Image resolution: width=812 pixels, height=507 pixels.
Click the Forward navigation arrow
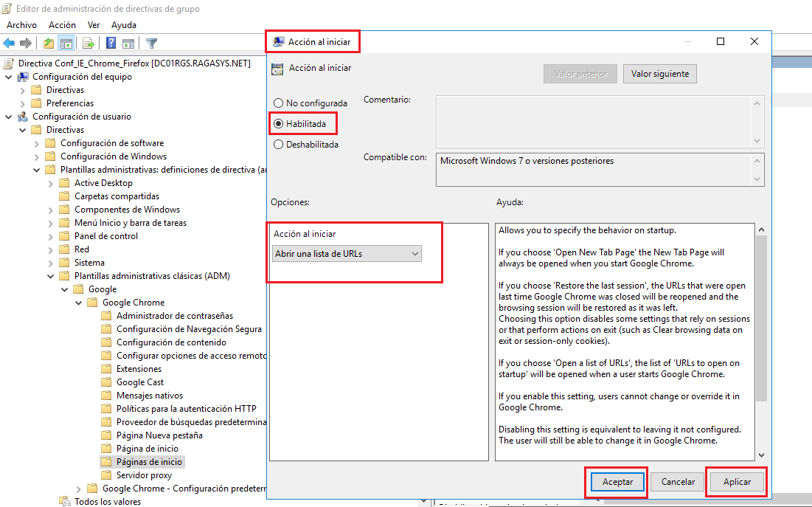pos(26,42)
